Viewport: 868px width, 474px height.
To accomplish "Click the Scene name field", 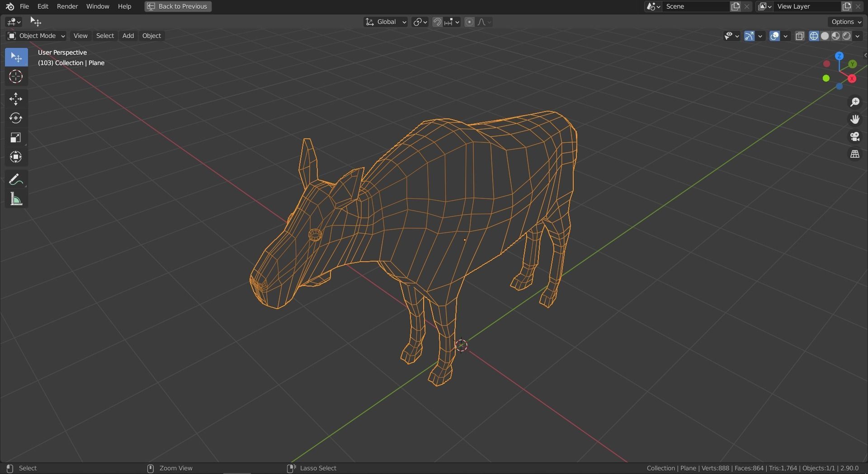I will [x=696, y=6].
